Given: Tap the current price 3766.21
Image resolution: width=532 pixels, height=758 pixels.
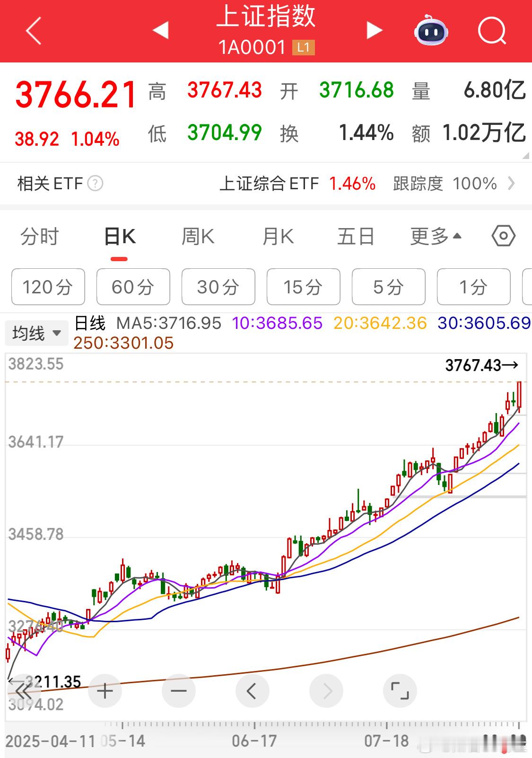Looking at the screenshot, I should (x=76, y=94).
